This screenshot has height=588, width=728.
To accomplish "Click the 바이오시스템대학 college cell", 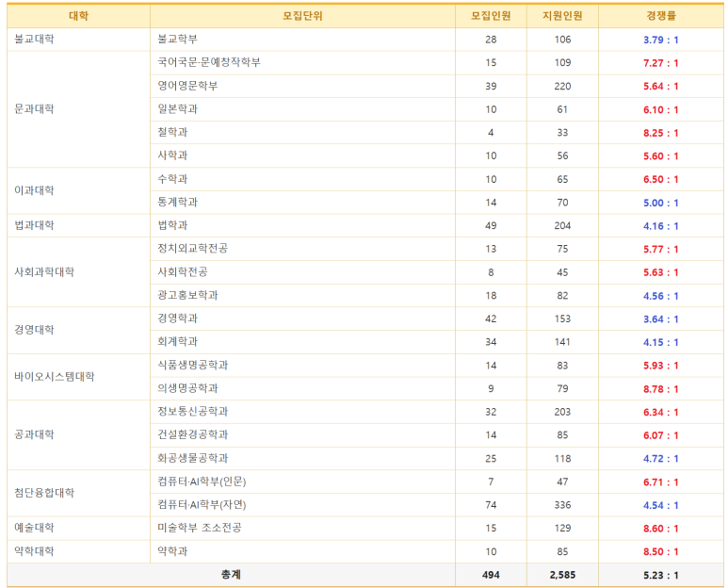I will point(54,377).
